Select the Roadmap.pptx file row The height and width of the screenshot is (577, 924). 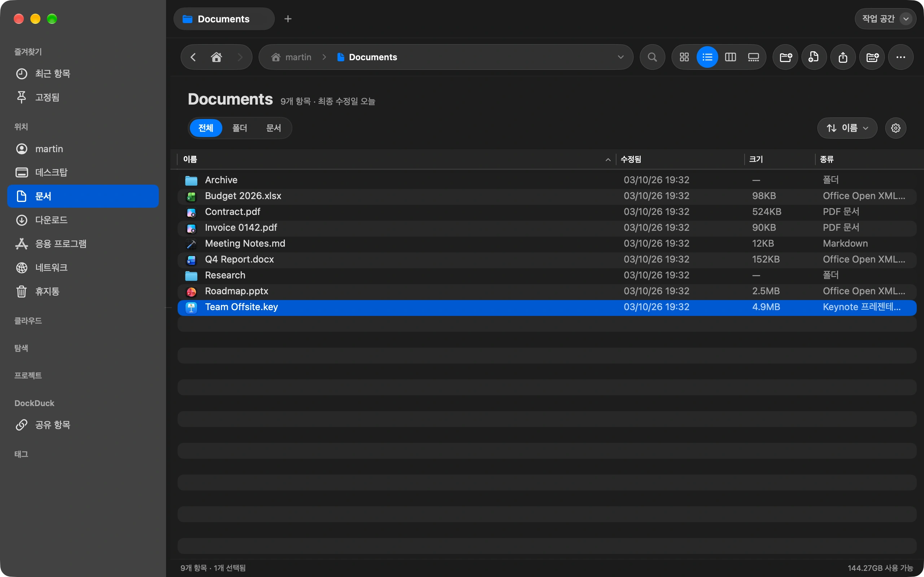(x=547, y=291)
